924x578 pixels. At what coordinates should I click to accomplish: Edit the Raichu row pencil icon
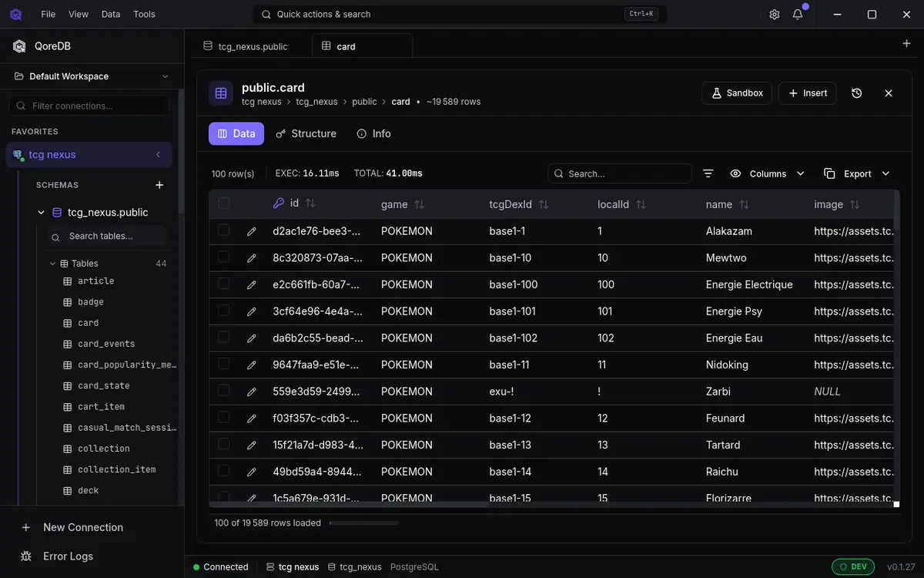[x=251, y=472]
